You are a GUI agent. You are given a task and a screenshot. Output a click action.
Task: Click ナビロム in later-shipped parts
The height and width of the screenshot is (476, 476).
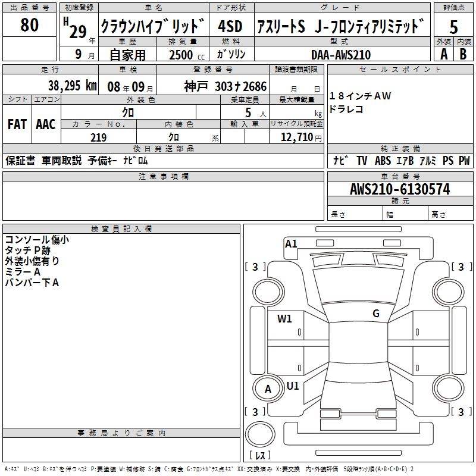coord(136,161)
